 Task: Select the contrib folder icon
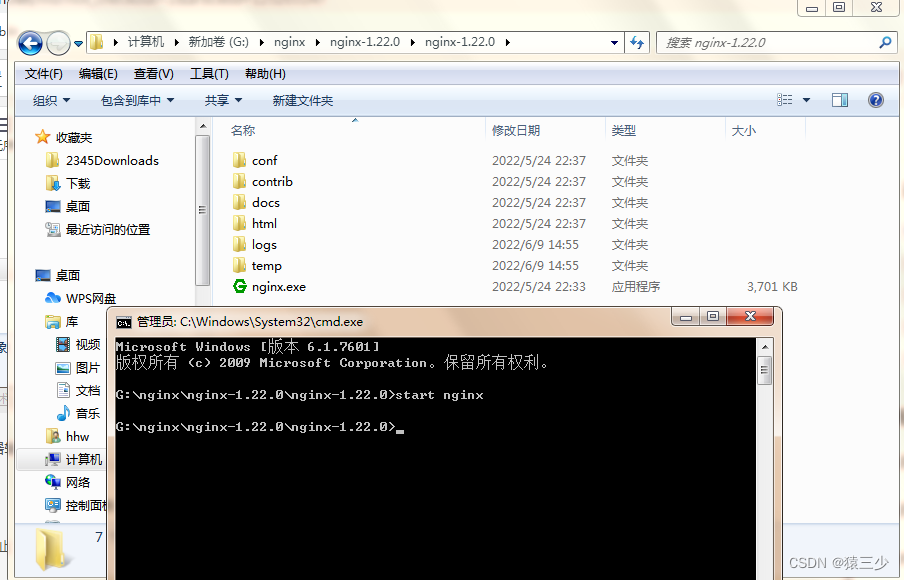point(239,182)
